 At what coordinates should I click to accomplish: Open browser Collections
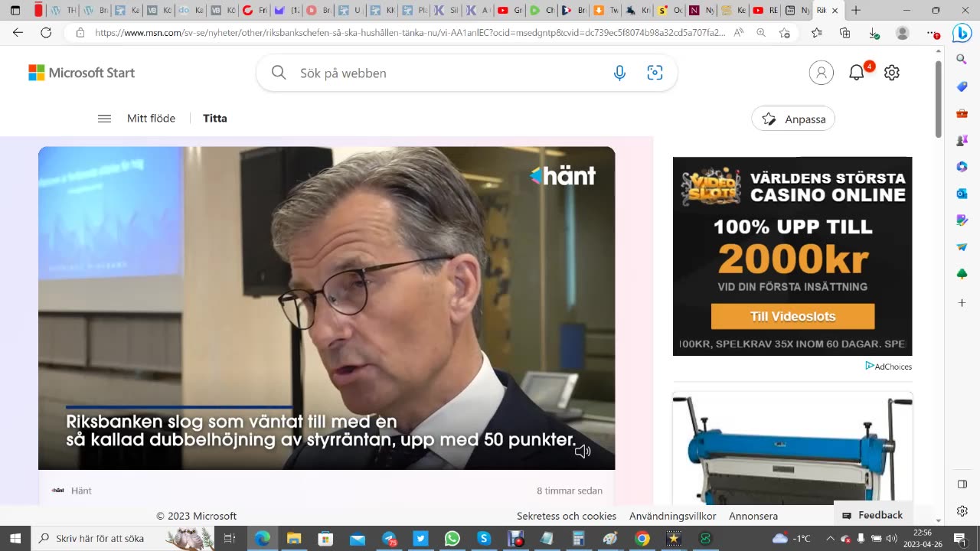click(845, 33)
